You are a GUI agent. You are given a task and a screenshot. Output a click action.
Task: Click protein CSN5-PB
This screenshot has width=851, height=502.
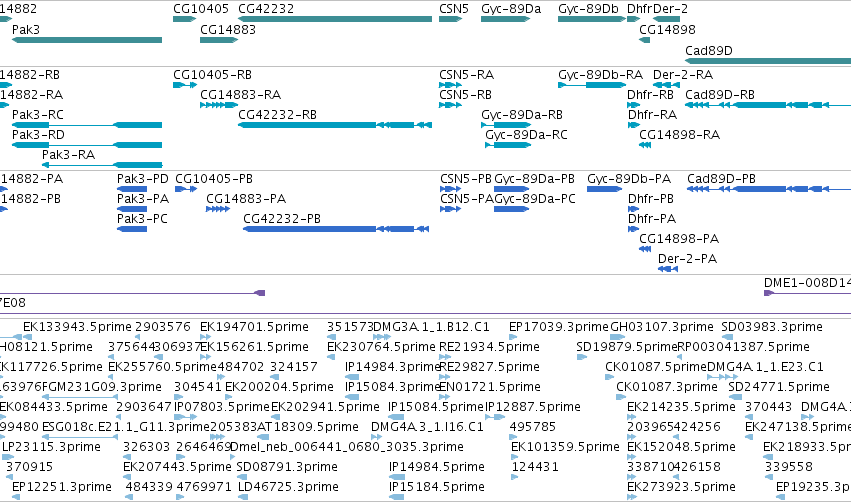(x=450, y=189)
